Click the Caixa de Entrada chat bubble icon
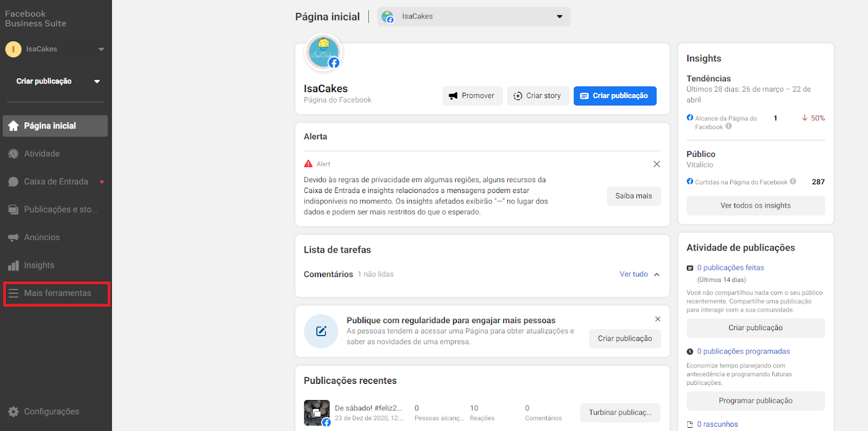The image size is (868, 431). [x=14, y=182]
